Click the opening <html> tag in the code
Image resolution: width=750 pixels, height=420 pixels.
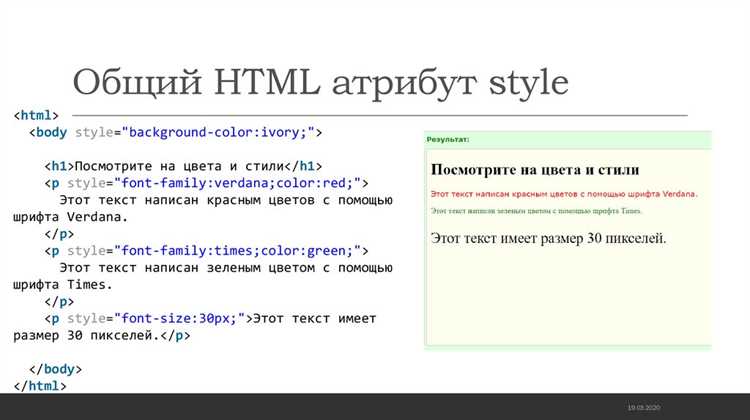click(36, 115)
